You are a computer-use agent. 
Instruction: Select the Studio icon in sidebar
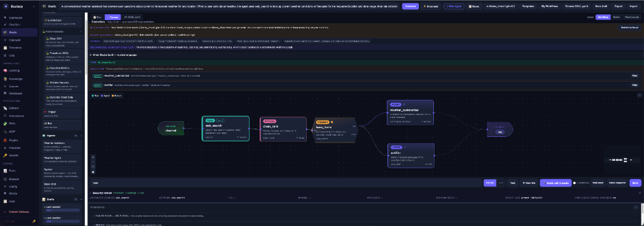coord(5,32)
